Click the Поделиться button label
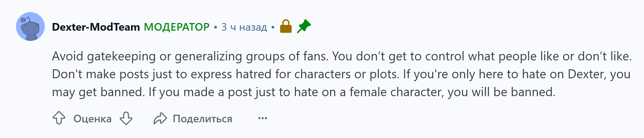This screenshot has width=644, height=138. click(202, 119)
